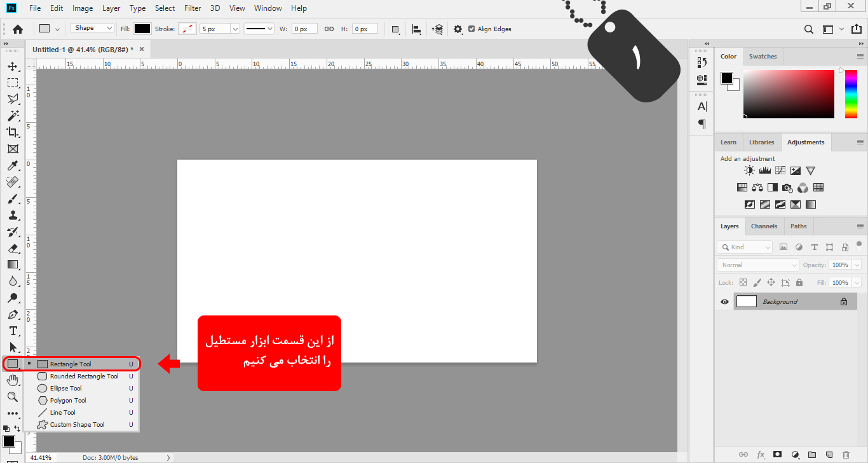The width and height of the screenshot is (868, 463).
Task: Select the Crop tool
Action: click(x=13, y=132)
